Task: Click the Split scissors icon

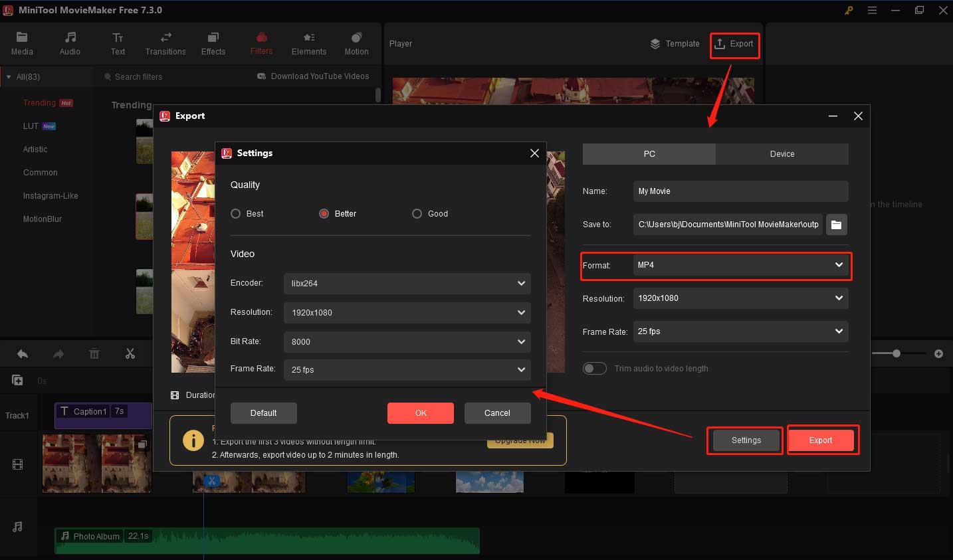Action: coord(130,354)
